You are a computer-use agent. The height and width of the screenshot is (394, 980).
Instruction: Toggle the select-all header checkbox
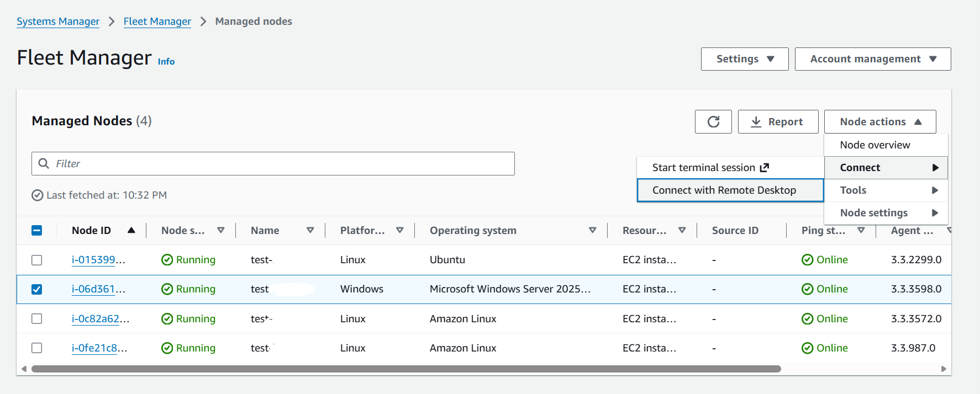37,231
